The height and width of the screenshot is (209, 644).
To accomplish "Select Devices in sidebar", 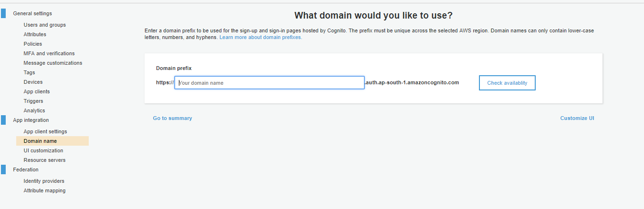I will [33, 82].
